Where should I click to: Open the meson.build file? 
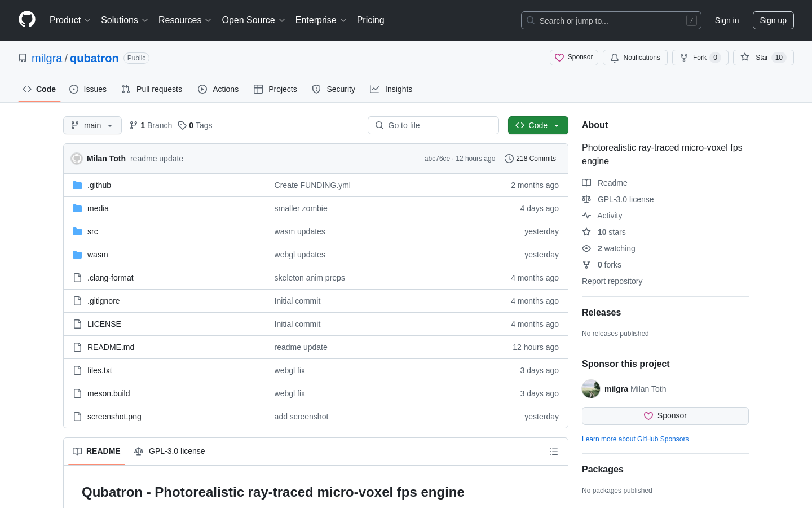[108, 393]
